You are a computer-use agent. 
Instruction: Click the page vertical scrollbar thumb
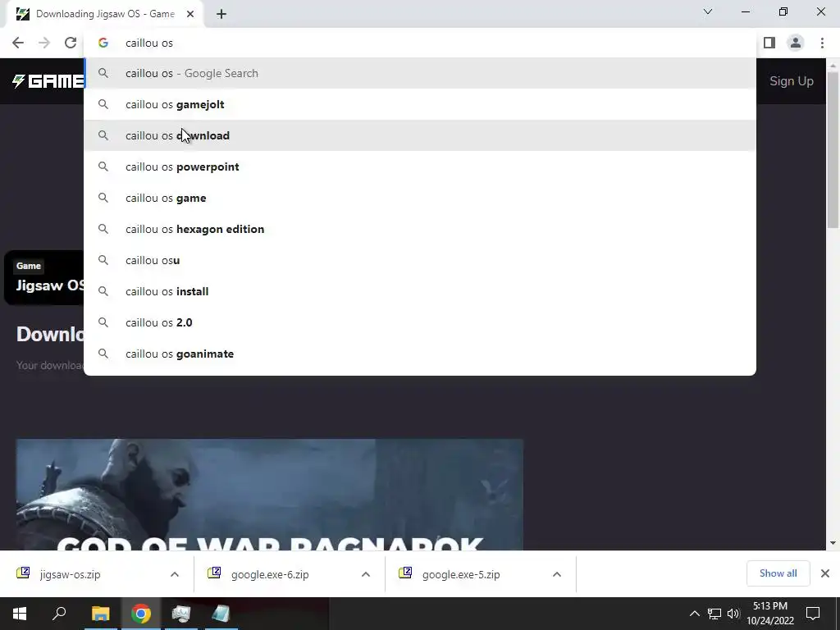(x=833, y=150)
